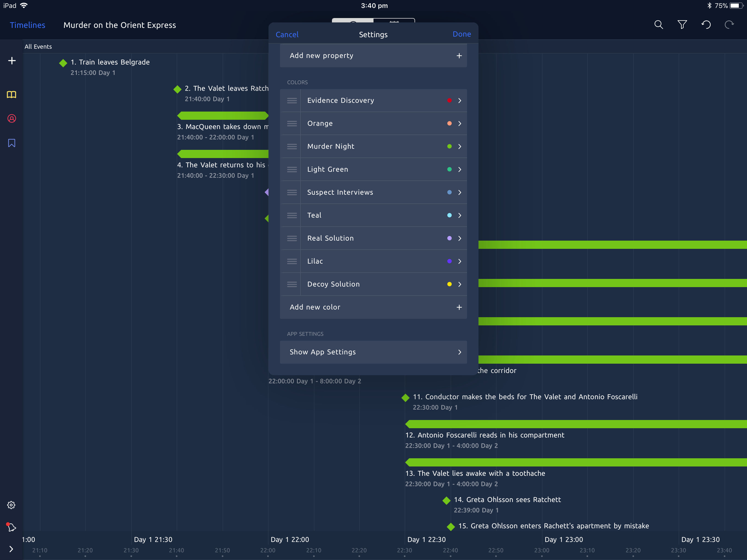Image resolution: width=747 pixels, height=560 pixels.
Task: Add a new event with plus icon
Action: (12, 61)
